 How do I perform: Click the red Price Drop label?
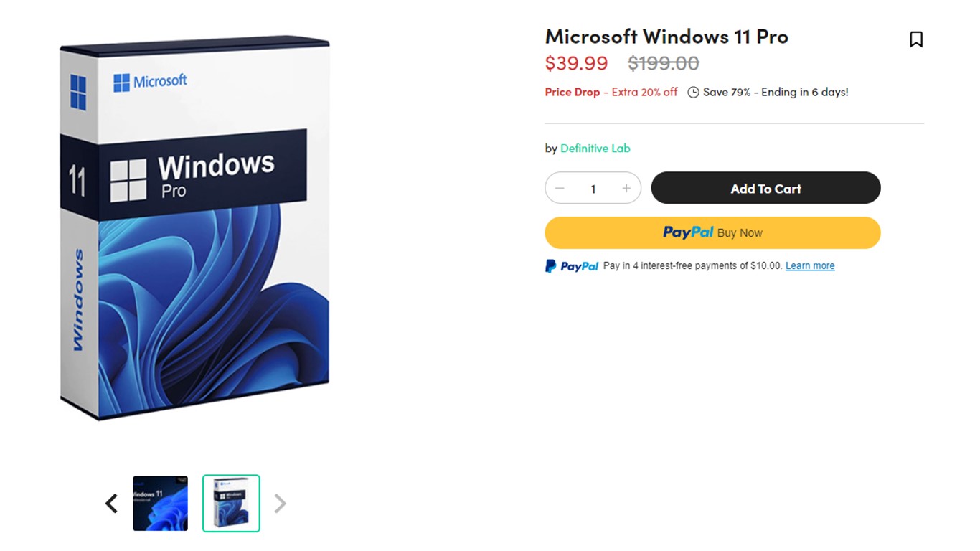pyautogui.click(x=572, y=92)
